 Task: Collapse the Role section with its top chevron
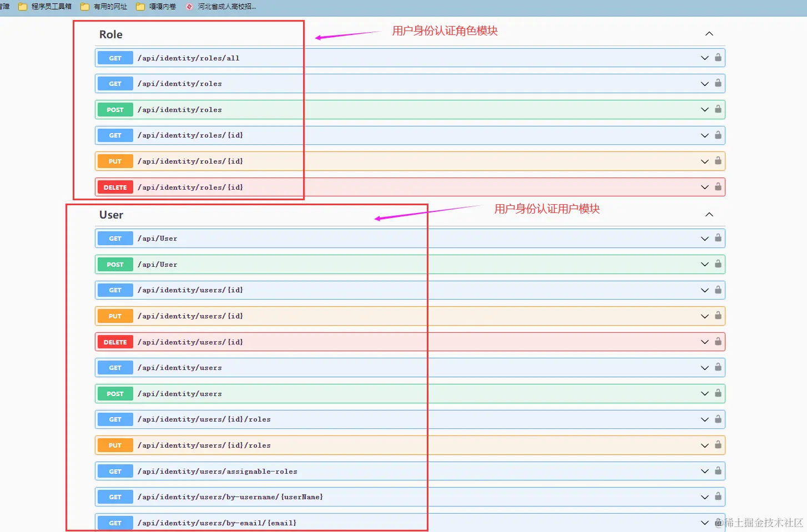pyautogui.click(x=709, y=33)
